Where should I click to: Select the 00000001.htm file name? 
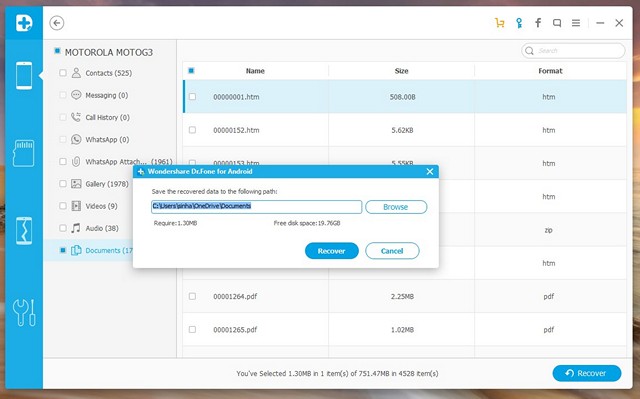236,97
